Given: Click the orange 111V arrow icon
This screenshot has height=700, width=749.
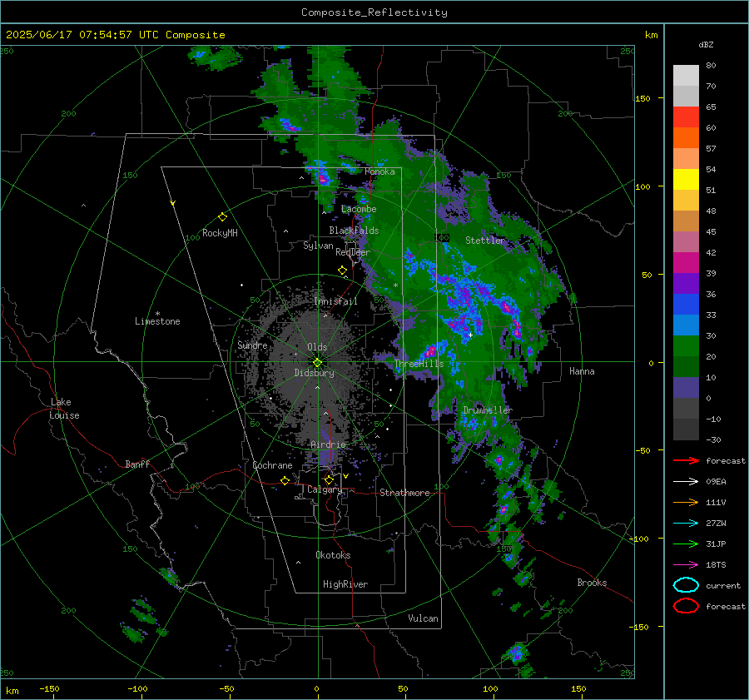Looking at the screenshot, I should [x=686, y=502].
